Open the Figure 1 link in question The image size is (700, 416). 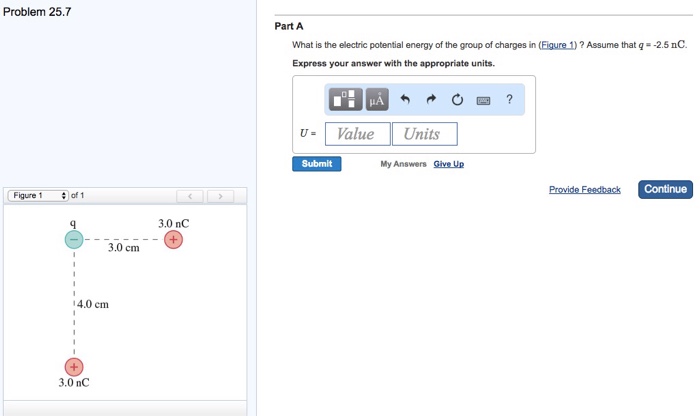558,45
